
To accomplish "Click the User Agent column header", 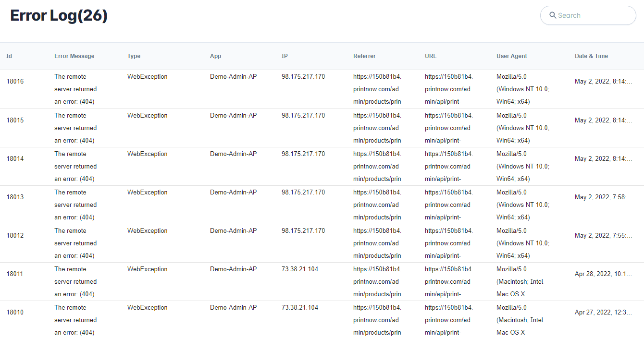I will 512,56.
